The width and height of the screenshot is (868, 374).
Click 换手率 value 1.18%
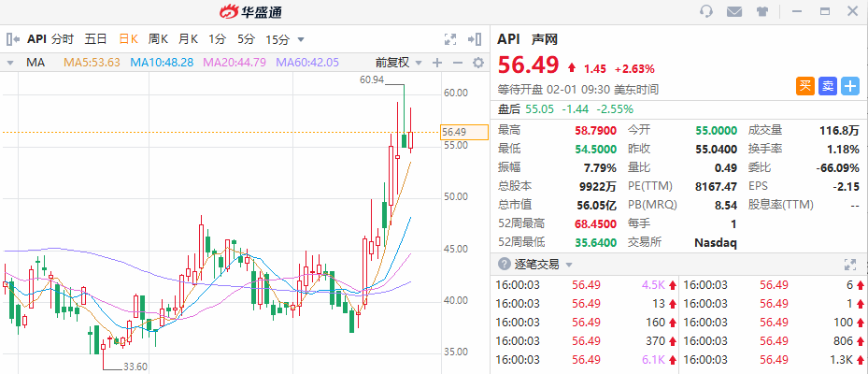(x=843, y=149)
